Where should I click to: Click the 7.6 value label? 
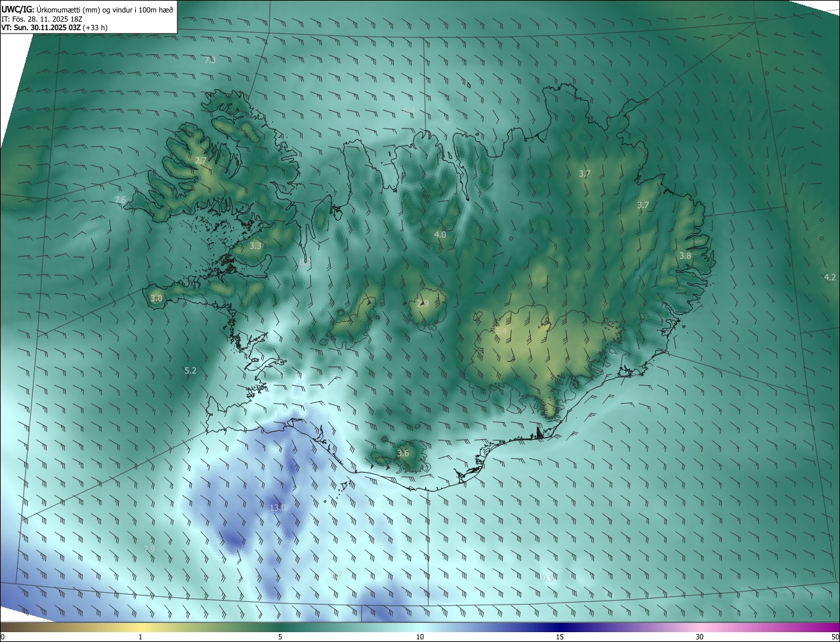pyautogui.click(x=120, y=200)
